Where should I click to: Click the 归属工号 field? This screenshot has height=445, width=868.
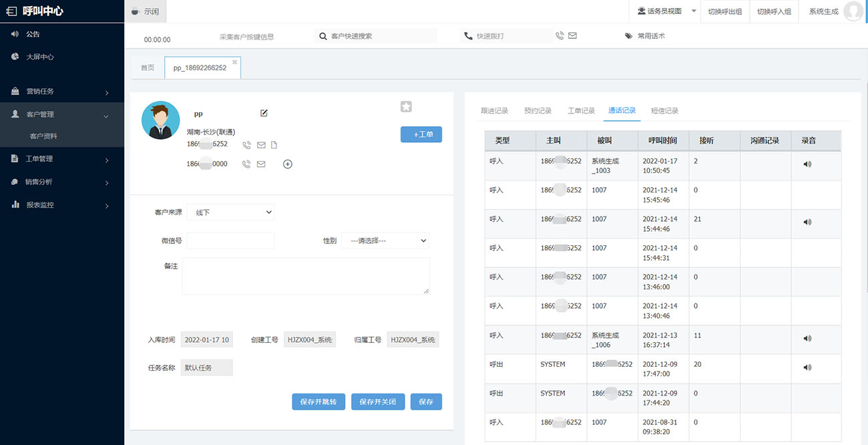(413, 340)
